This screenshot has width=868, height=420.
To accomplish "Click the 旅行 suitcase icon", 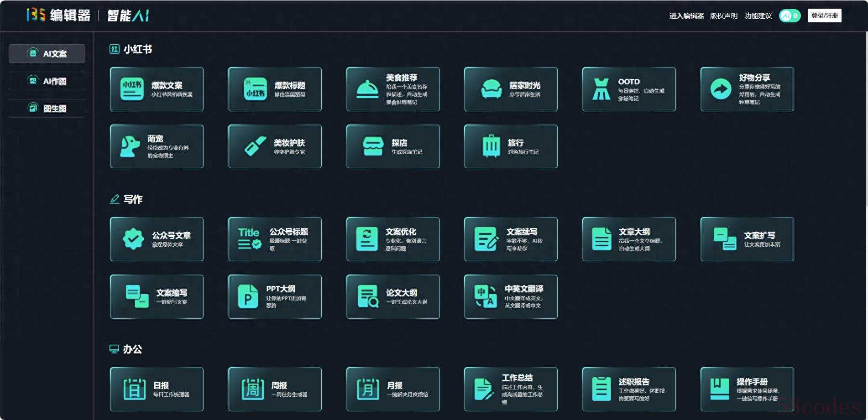I will pyautogui.click(x=491, y=146).
